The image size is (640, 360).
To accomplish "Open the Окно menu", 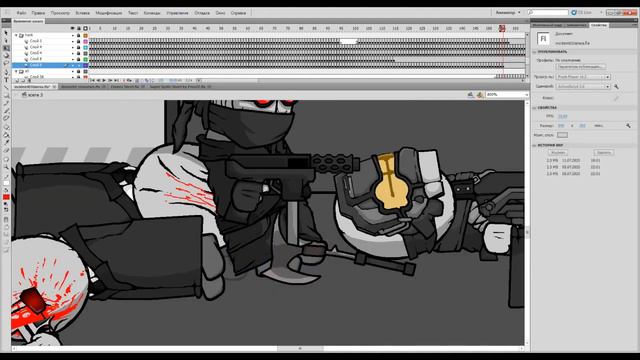I will point(220,13).
